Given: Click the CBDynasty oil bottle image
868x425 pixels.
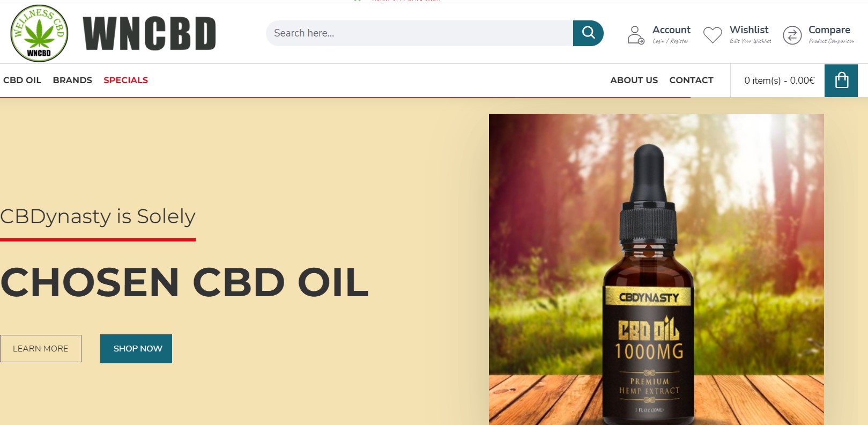Looking at the screenshot, I should (656, 269).
